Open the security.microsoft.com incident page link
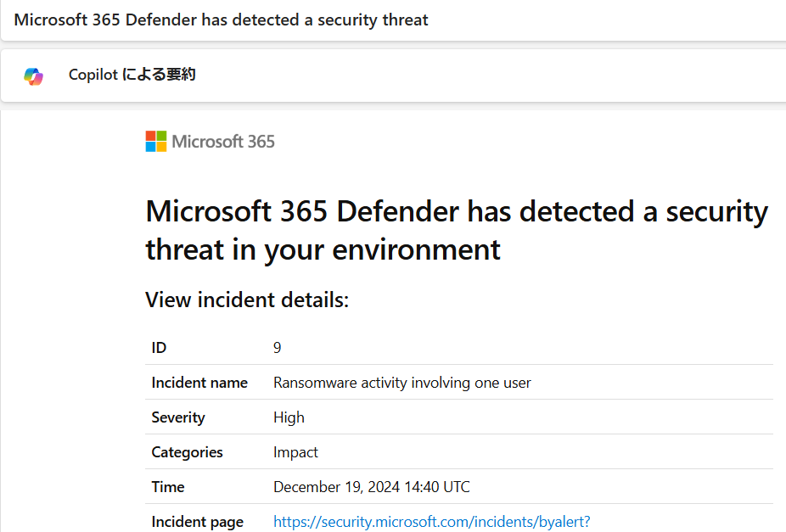The width and height of the screenshot is (786, 532). [x=431, y=522]
